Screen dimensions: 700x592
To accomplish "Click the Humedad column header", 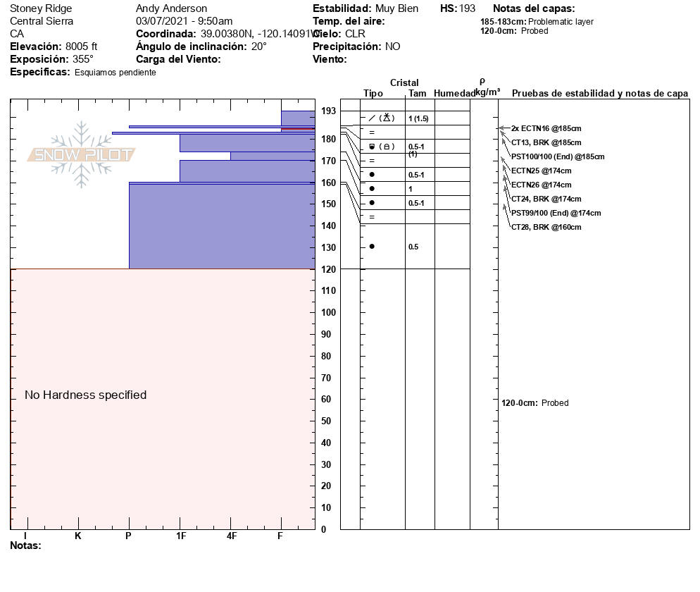I will coord(454,94).
